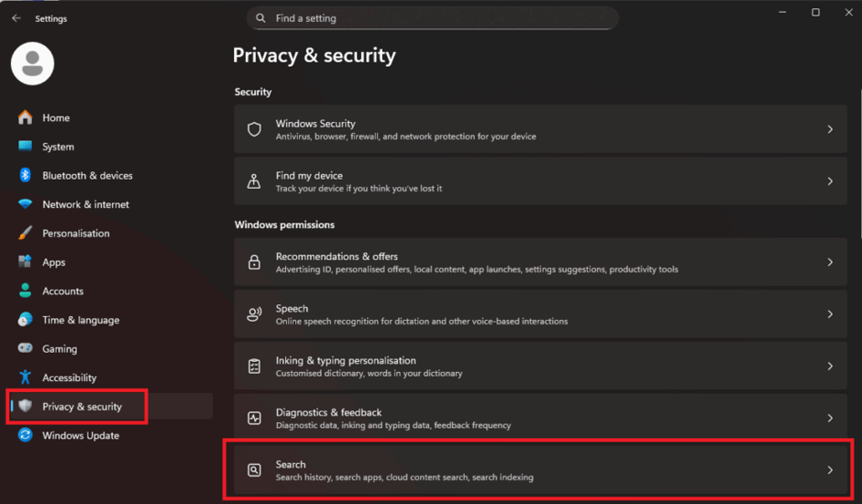Open the Speech entry

point(540,313)
